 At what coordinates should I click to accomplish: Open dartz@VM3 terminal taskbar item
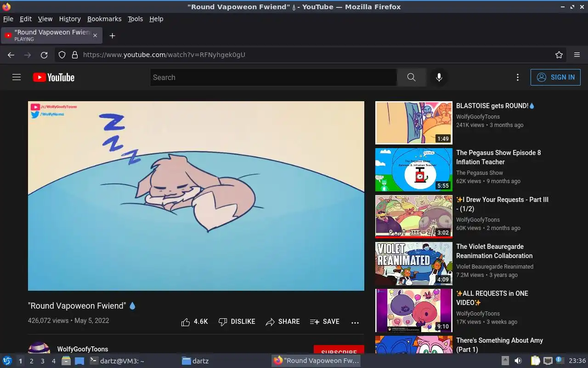[x=117, y=361]
